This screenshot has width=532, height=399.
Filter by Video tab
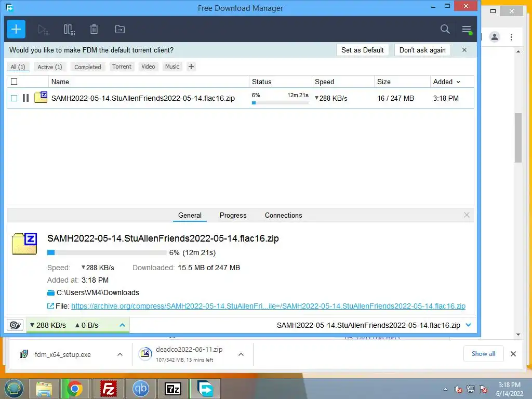tap(148, 66)
